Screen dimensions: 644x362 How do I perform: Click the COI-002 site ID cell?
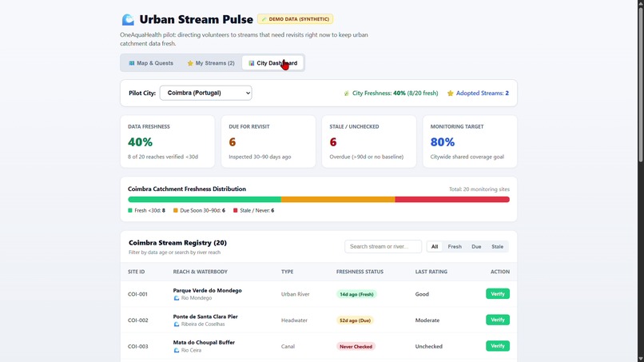(x=137, y=320)
